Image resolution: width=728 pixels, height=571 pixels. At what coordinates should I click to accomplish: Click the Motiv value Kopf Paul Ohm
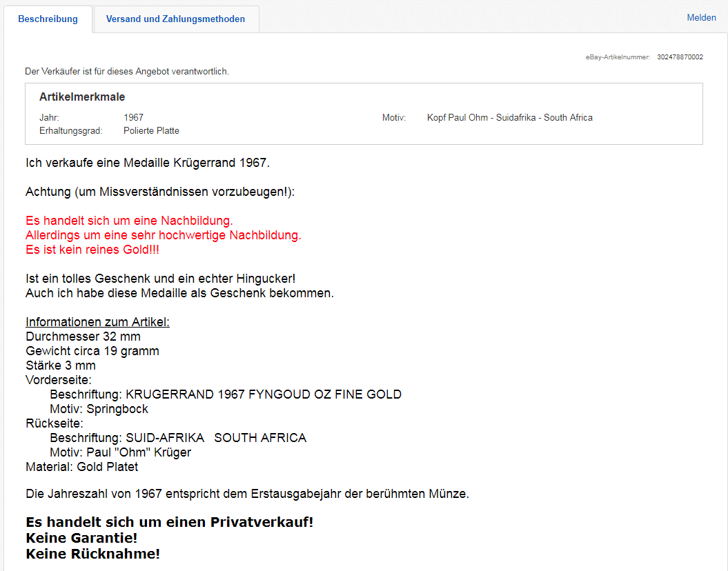(x=509, y=118)
